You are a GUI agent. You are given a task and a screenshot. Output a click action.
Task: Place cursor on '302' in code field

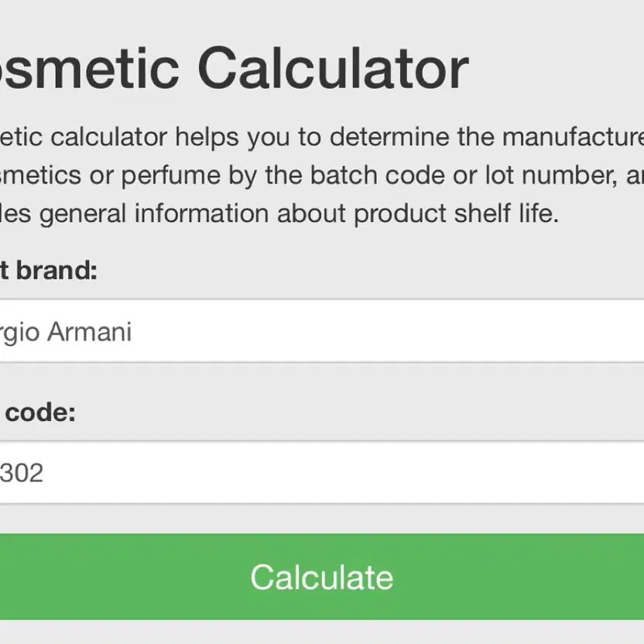coord(22,473)
